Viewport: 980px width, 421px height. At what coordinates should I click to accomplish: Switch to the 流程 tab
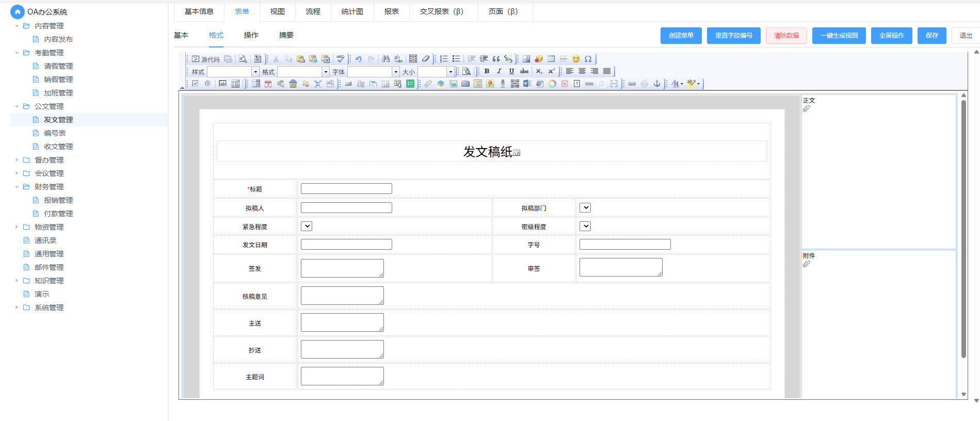313,11
